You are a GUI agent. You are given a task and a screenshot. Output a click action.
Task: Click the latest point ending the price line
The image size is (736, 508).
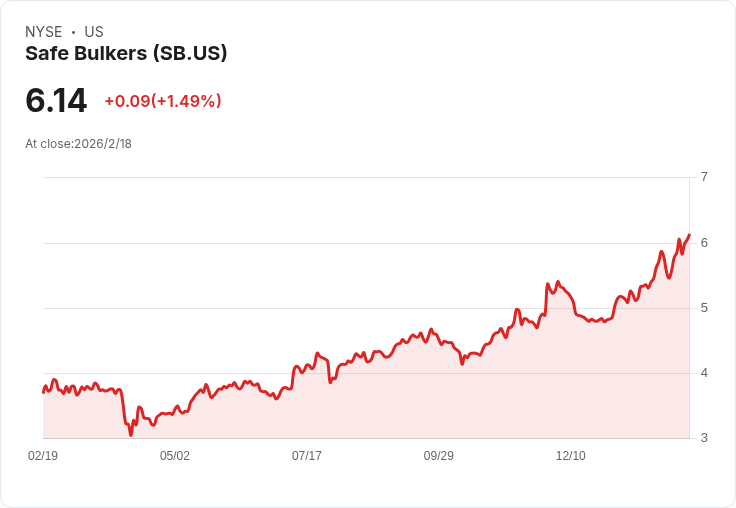coord(689,235)
